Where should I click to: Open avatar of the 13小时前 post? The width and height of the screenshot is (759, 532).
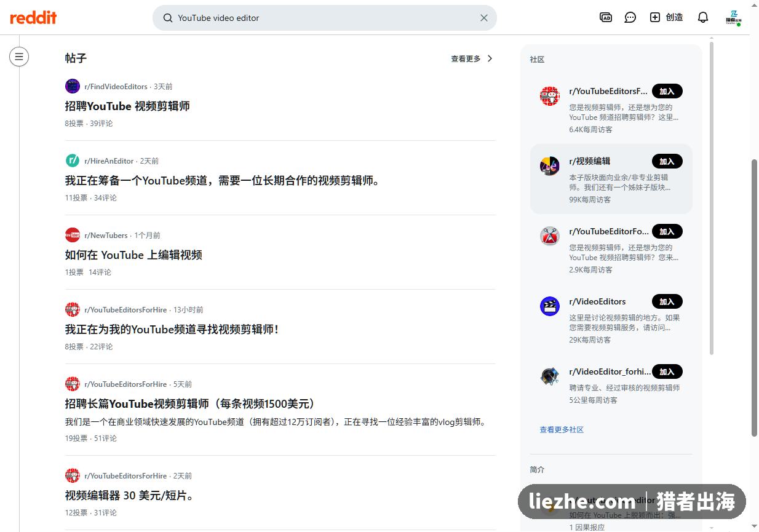coord(73,309)
